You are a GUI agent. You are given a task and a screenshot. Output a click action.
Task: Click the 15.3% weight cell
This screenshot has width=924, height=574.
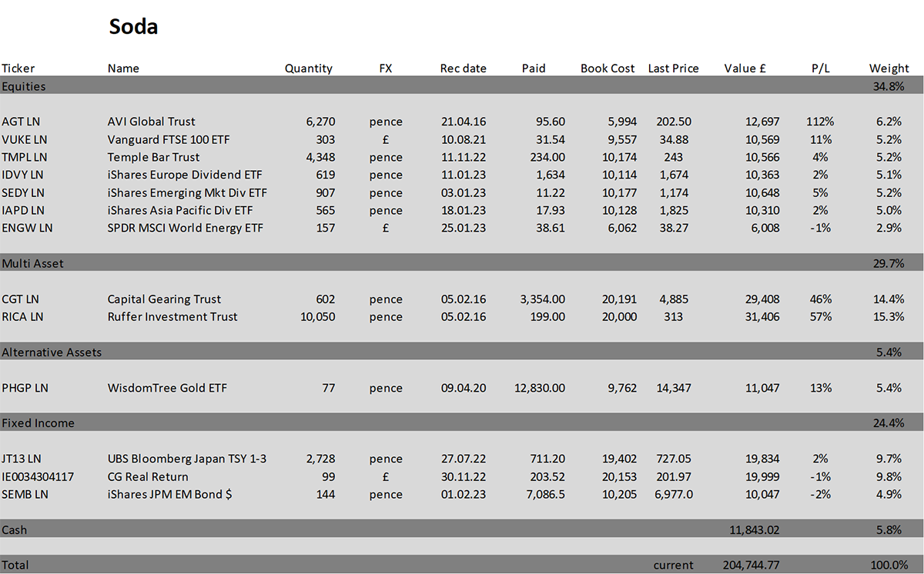click(x=887, y=316)
